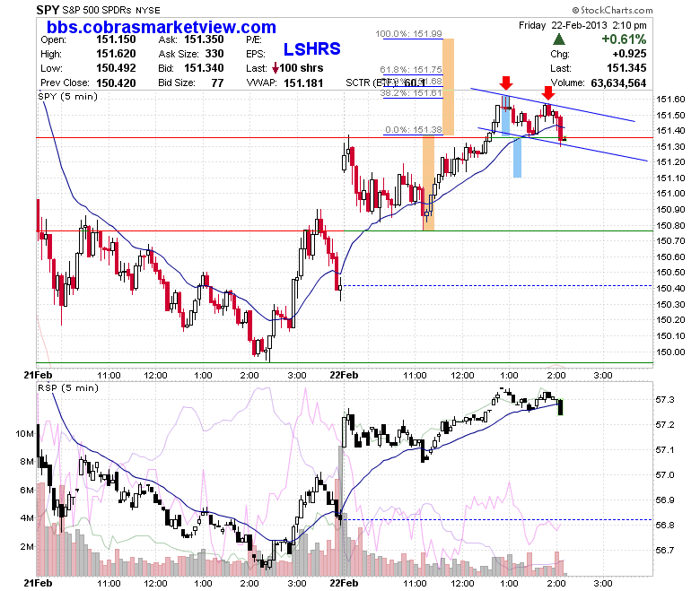Click the 150.80 price axis label
700x591 pixels.
pyautogui.click(x=670, y=225)
